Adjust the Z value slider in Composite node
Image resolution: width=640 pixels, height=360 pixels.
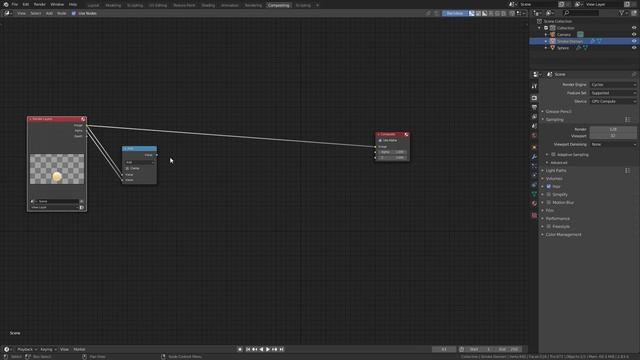[x=392, y=157]
